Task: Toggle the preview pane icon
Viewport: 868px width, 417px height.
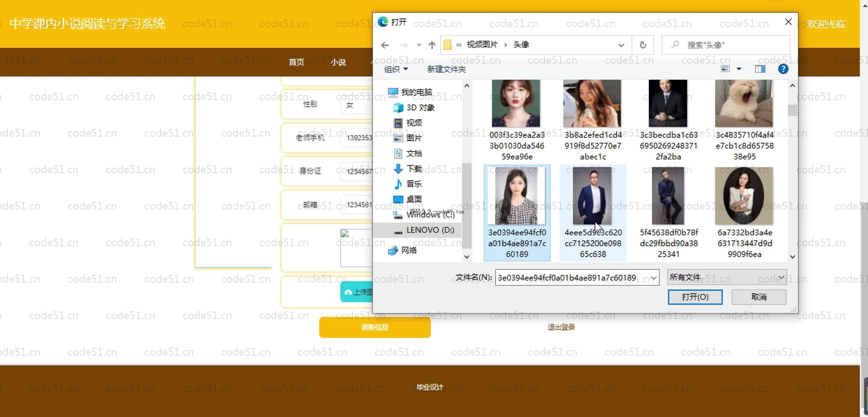Action: pos(760,69)
